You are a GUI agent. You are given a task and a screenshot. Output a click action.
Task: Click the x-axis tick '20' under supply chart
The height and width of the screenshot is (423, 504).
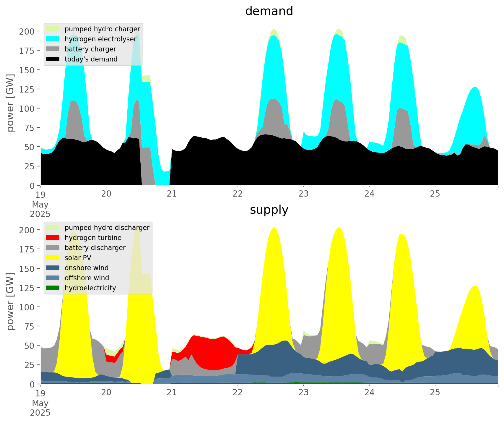point(106,393)
